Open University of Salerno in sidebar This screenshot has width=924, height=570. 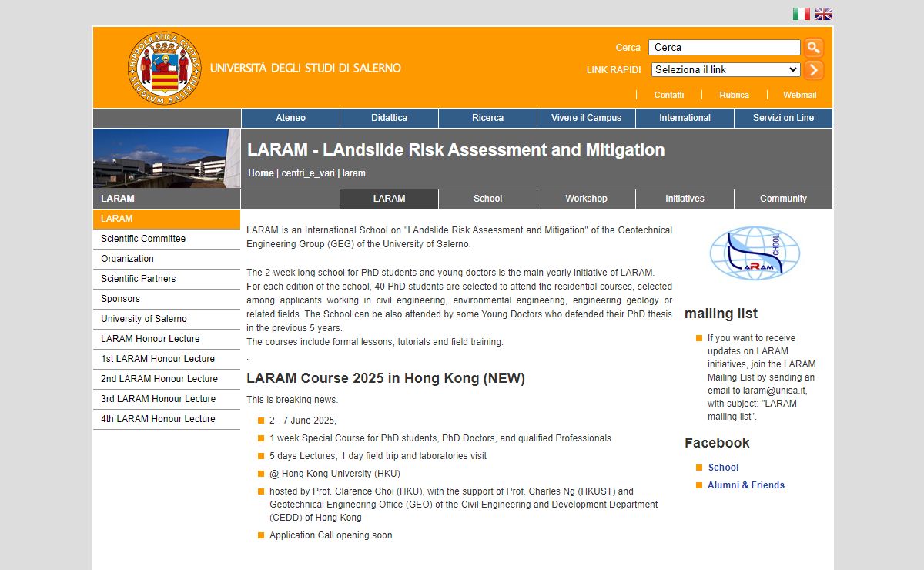pyautogui.click(x=166, y=319)
